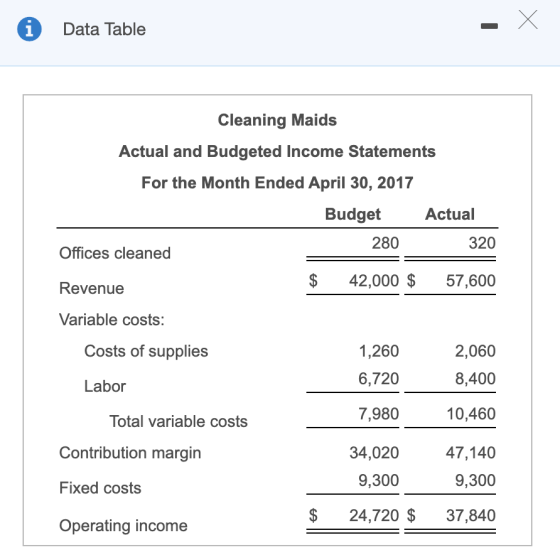Click the 'Total variable costs' label
This screenshot has height=550, width=560.
pyautogui.click(x=179, y=421)
